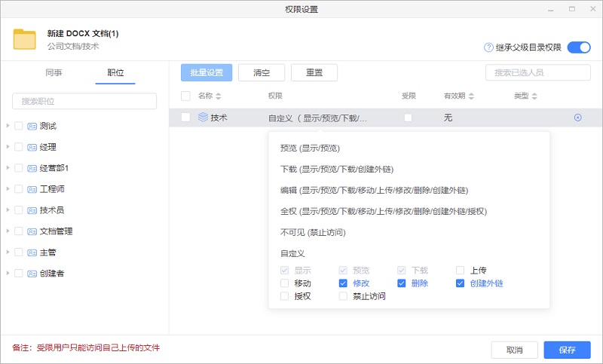Choose 编辑 permission preset option

coord(374,190)
